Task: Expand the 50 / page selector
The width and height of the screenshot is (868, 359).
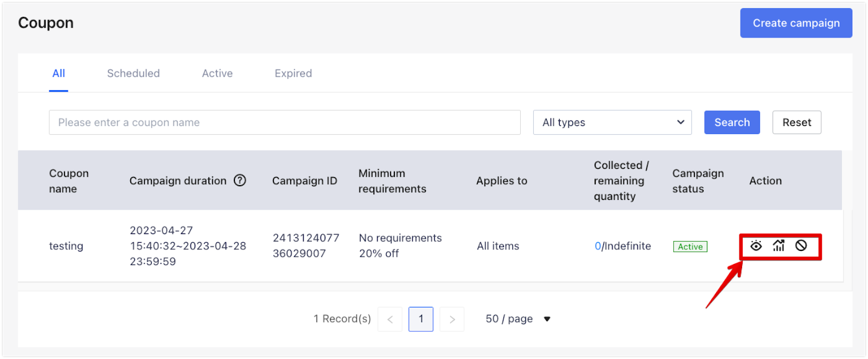Action: (518, 319)
